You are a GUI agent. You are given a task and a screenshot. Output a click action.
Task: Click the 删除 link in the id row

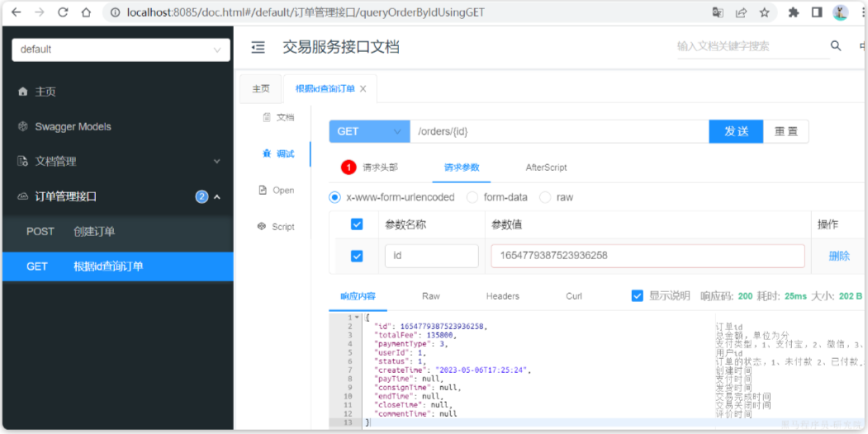click(x=838, y=256)
